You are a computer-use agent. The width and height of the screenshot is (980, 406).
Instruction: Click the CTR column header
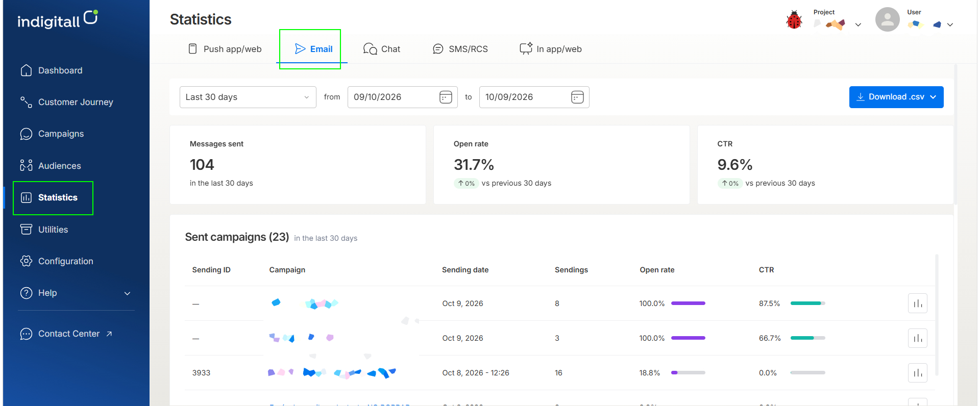766,270
